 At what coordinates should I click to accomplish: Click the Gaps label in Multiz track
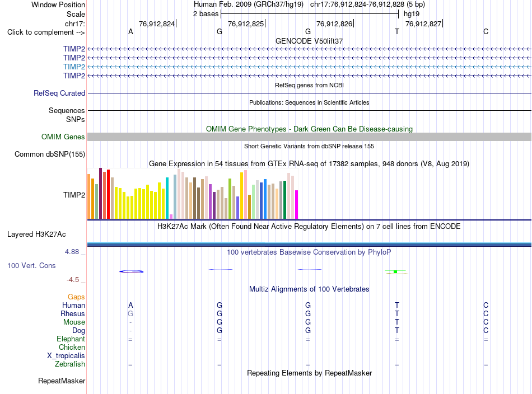tap(76, 297)
